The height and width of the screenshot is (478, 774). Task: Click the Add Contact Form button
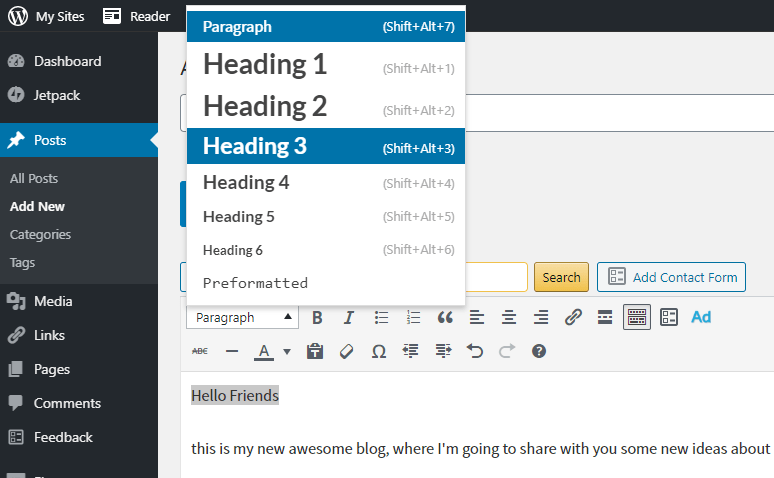click(671, 277)
